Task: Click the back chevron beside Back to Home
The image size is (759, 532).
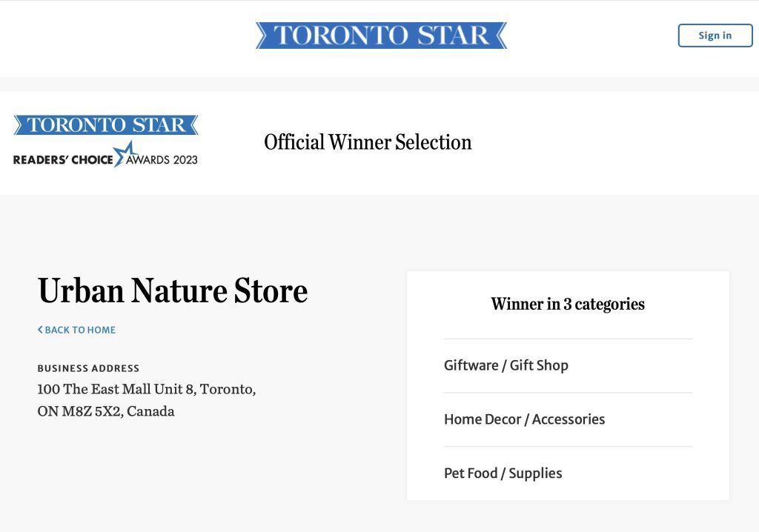Action: (x=40, y=330)
